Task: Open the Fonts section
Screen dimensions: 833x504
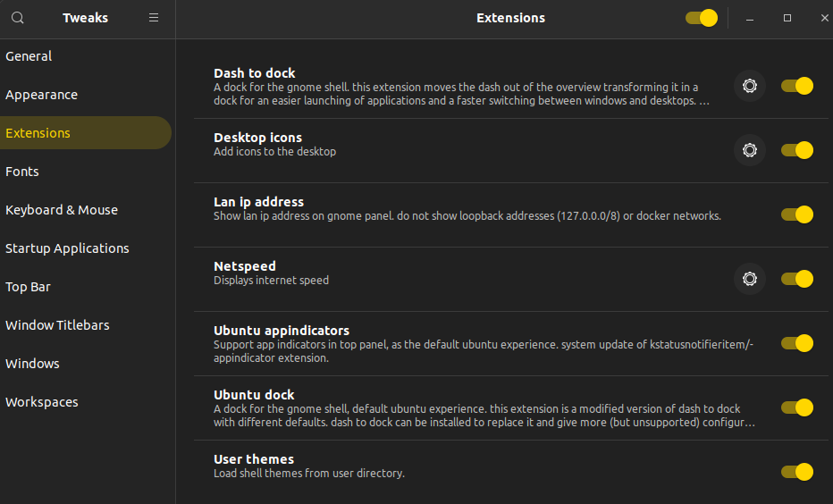Action: pyautogui.click(x=86, y=172)
